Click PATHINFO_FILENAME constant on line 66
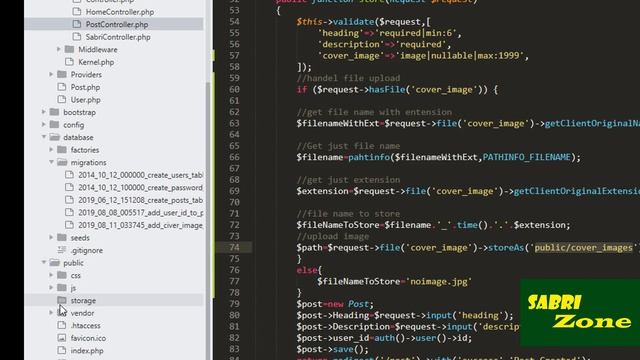The width and height of the screenshot is (640, 360). [x=527, y=158]
